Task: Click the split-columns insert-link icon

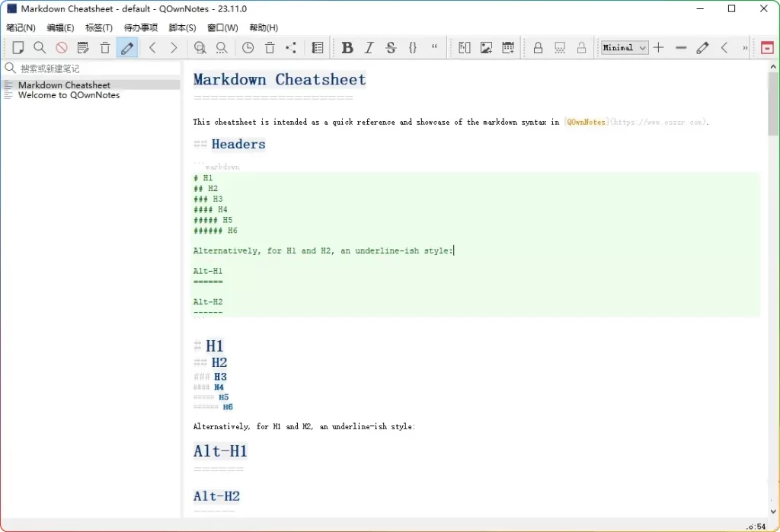Action: pos(464,48)
